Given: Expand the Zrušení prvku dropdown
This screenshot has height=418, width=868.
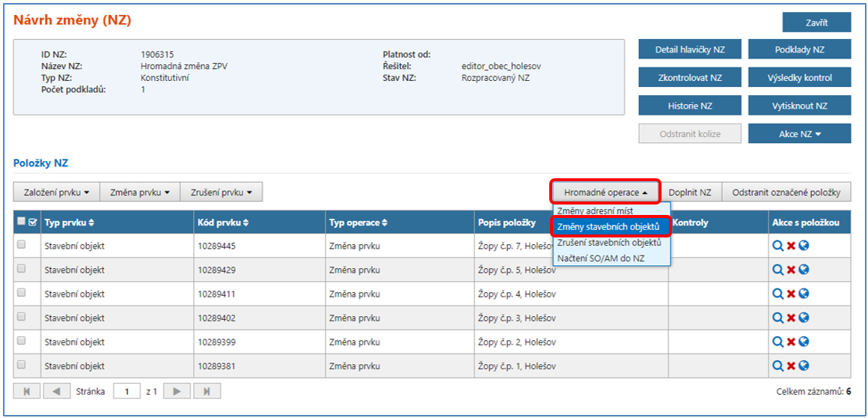Looking at the screenshot, I should 221,193.
